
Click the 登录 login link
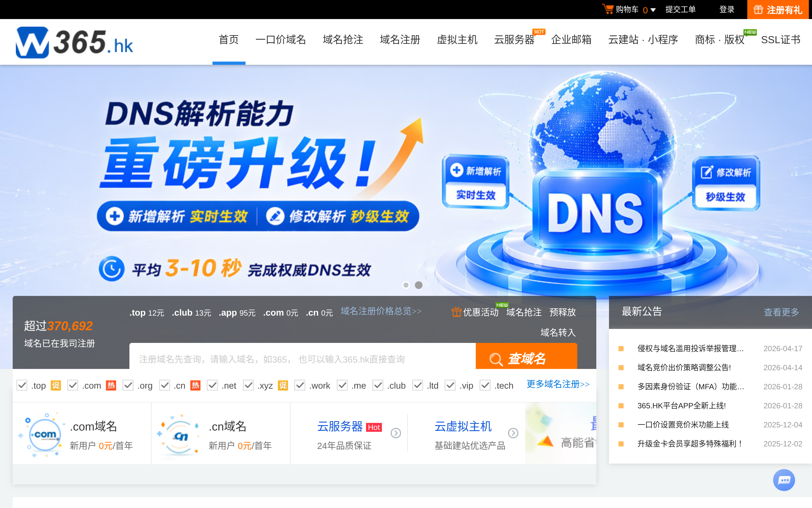(727, 10)
